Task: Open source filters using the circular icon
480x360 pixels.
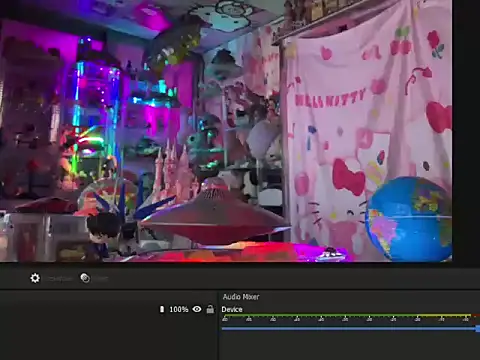Action: coord(85,278)
